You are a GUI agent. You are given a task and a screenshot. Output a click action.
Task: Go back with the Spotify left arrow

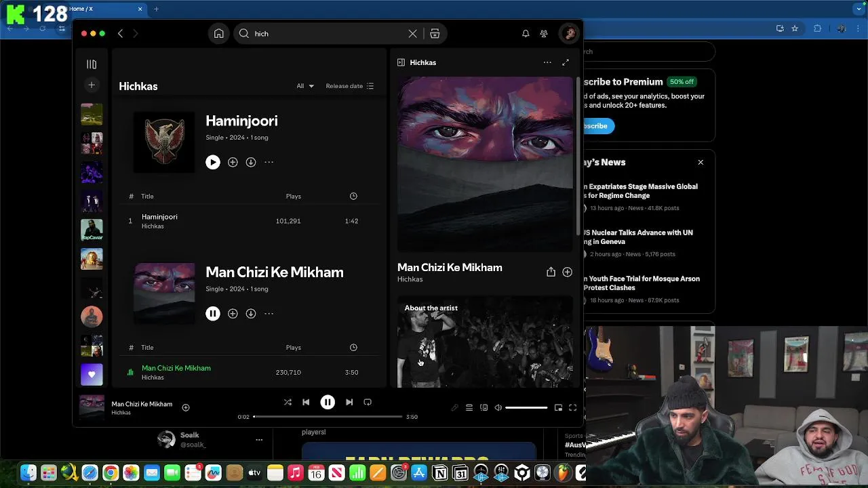point(121,33)
